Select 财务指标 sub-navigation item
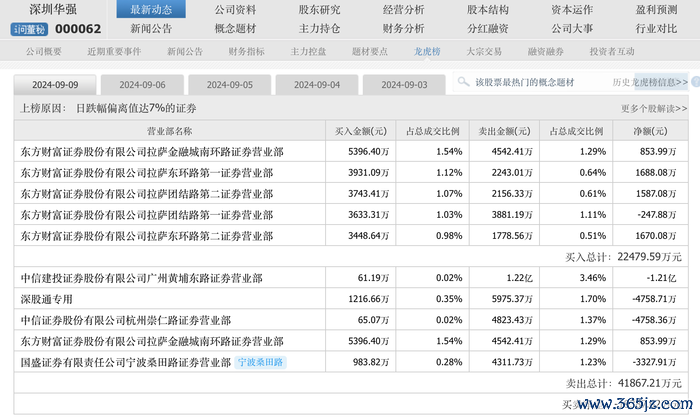700x419 pixels. click(x=246, y=52)
